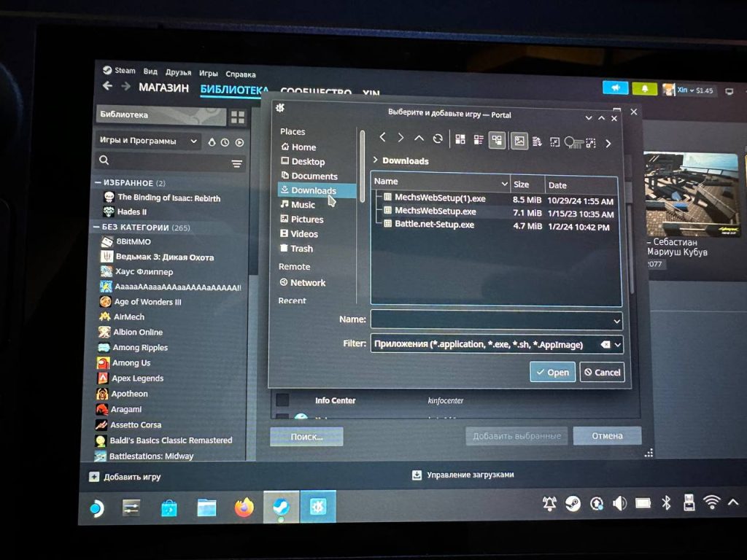The height and width of the screenshot is (560, 747).
Task: Toggle the file preview display button
Action: coord(519,141)
